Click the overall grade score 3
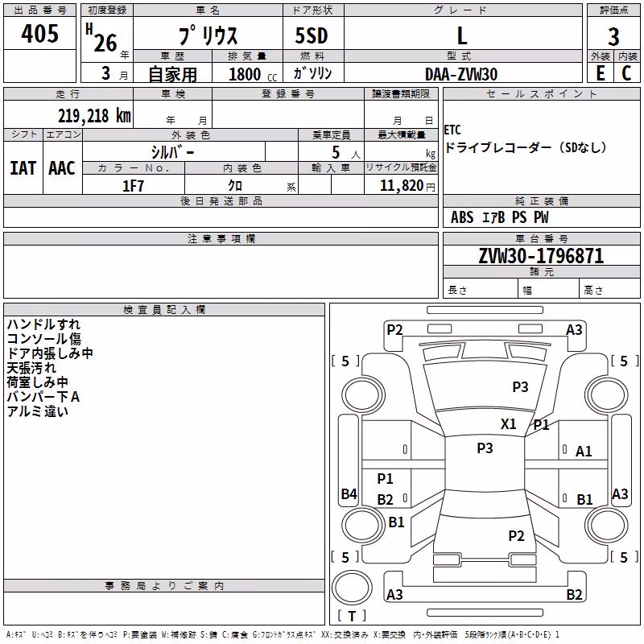 613,36
